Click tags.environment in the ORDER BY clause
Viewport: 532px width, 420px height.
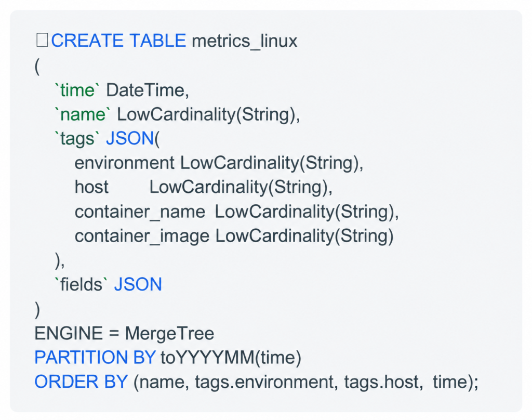point(267,382)
